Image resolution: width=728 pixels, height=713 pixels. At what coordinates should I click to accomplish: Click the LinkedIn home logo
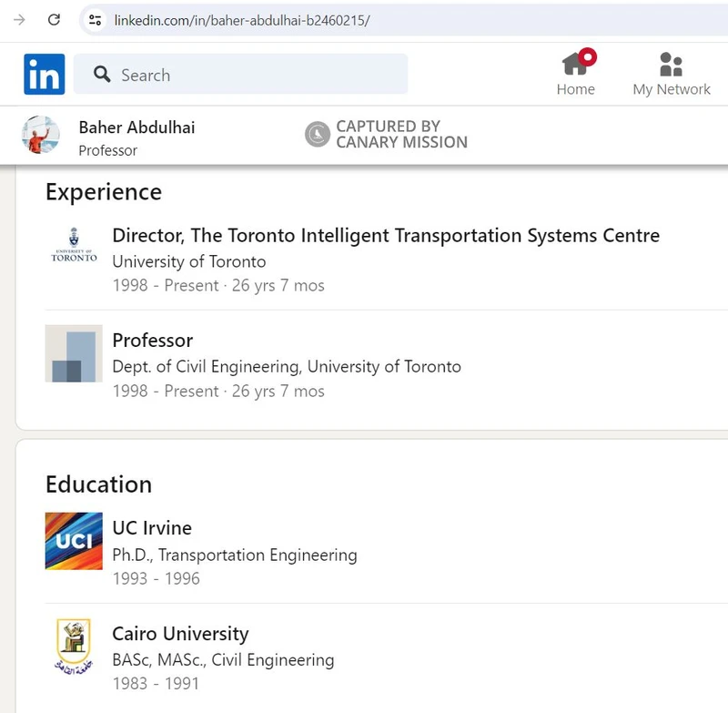point(44,74)
